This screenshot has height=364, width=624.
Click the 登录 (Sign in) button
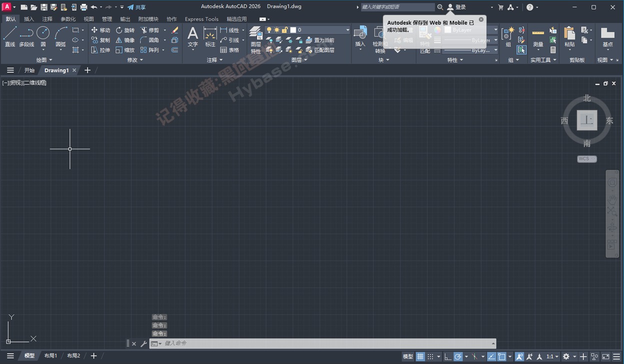pos(456,7)
